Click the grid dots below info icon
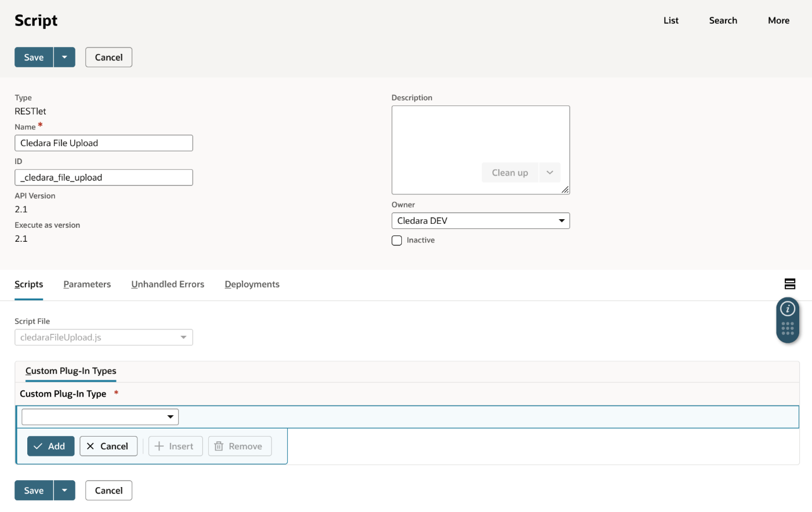Viewport: 812px width, 512px height. (788, 329)
